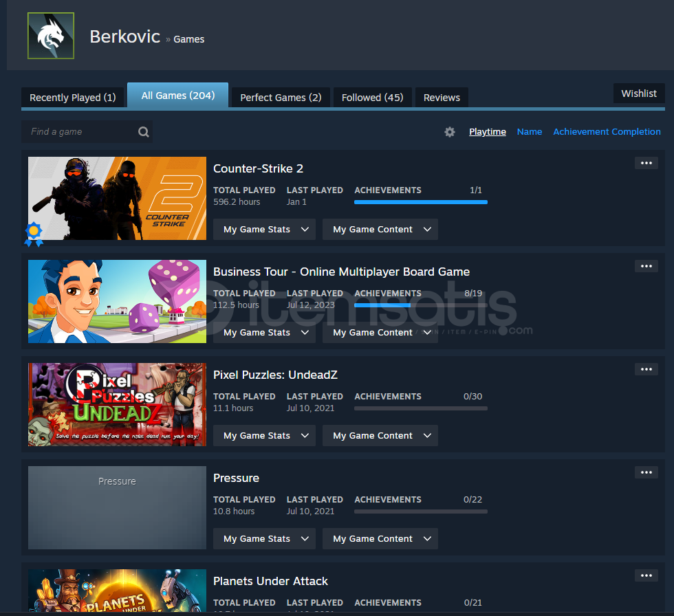674x616 pixels.
Task: Sort games by Achievement Completion
Action: tap(607, 132)
